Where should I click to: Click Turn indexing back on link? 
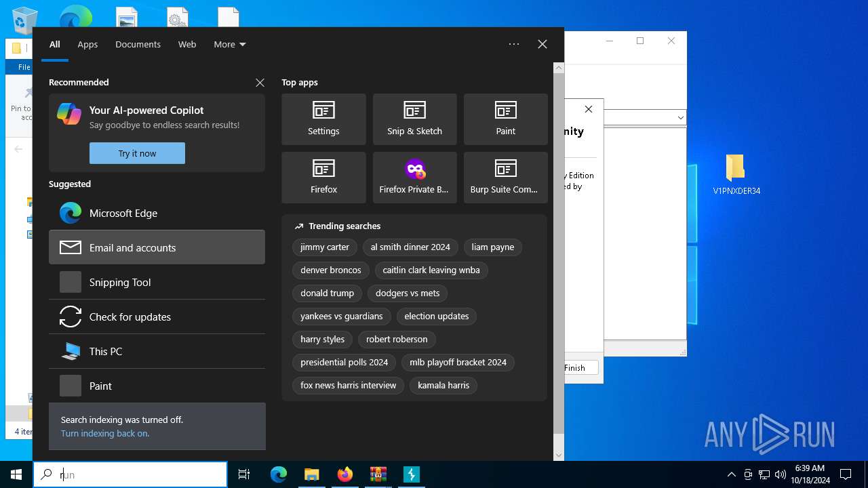(x=105, y=433)
